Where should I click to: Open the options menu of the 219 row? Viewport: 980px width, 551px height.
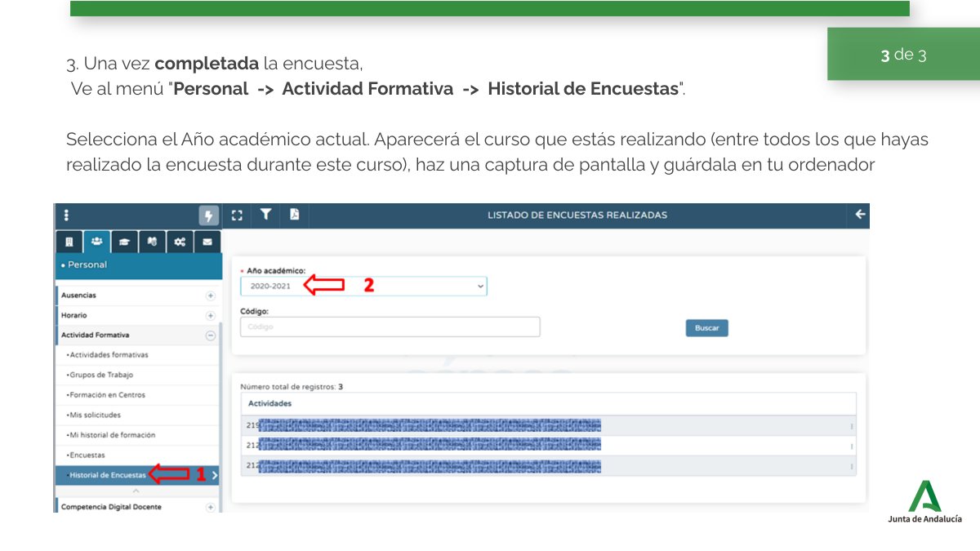(x=851, y=425)
